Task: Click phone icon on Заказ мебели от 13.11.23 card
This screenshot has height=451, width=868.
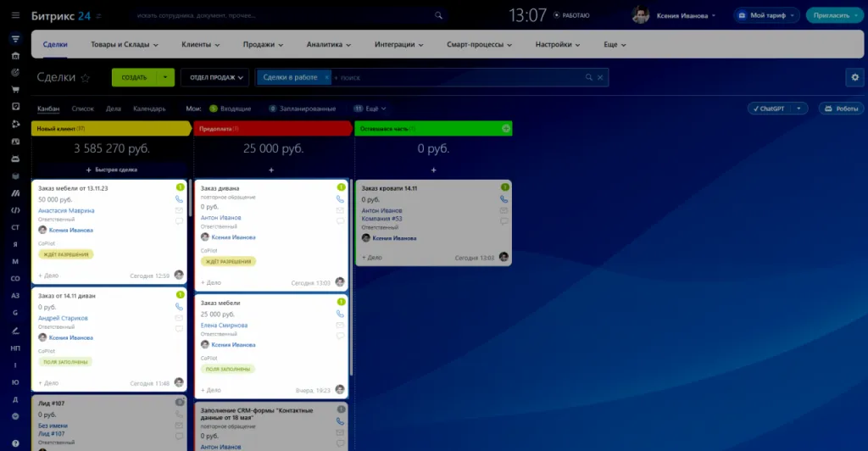Action: pyautogui.click(x=179, y=199)
